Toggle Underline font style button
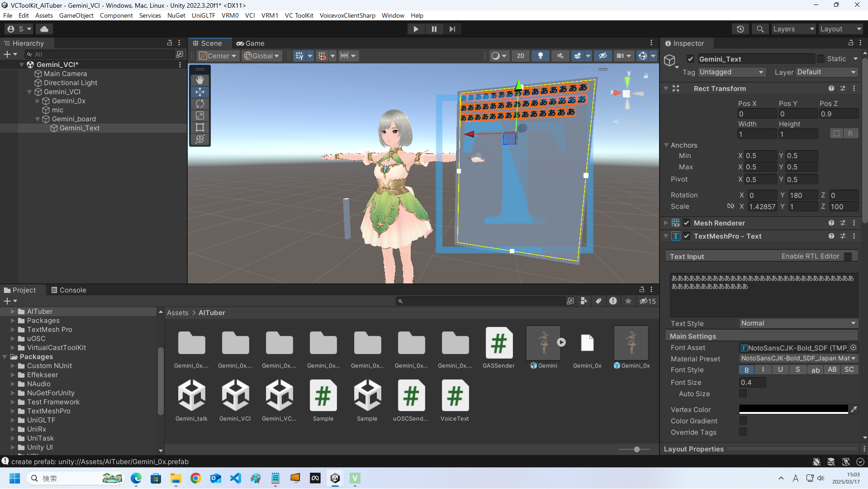Viewport: 868px width, 489px height. click(x=780, y=370)
